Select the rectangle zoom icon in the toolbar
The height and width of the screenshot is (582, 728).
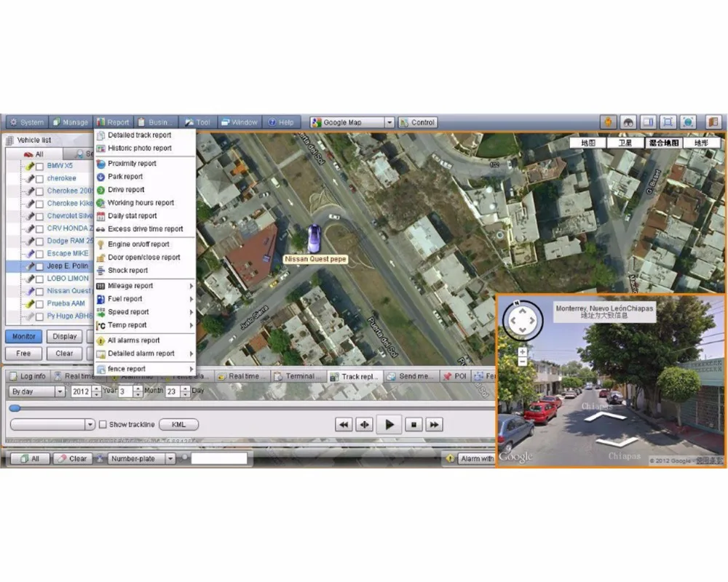click(666, 122)
